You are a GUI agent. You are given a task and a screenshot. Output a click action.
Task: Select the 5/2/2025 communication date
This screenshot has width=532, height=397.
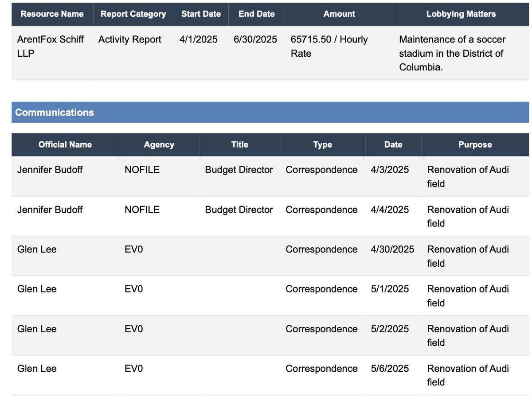click(x=390, y=329)
